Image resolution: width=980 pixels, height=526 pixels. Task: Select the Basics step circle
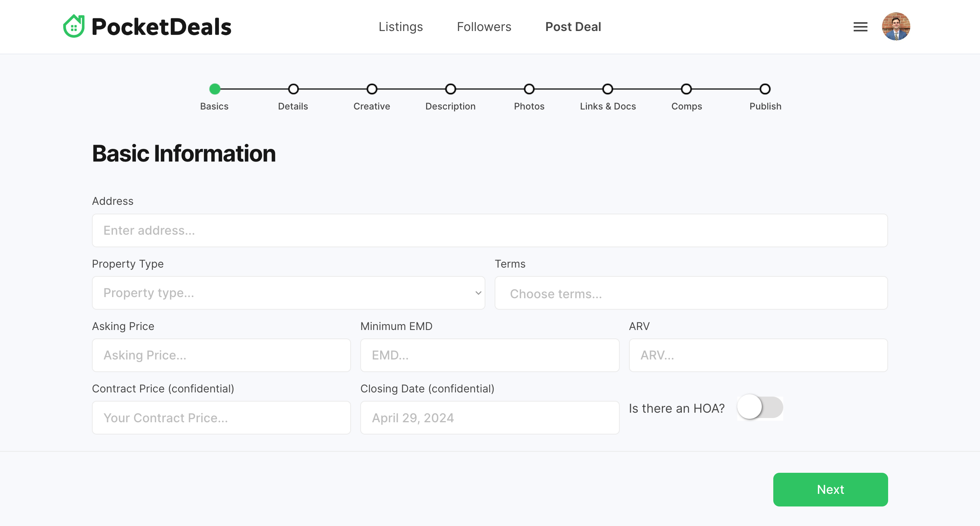coord(215,89)
